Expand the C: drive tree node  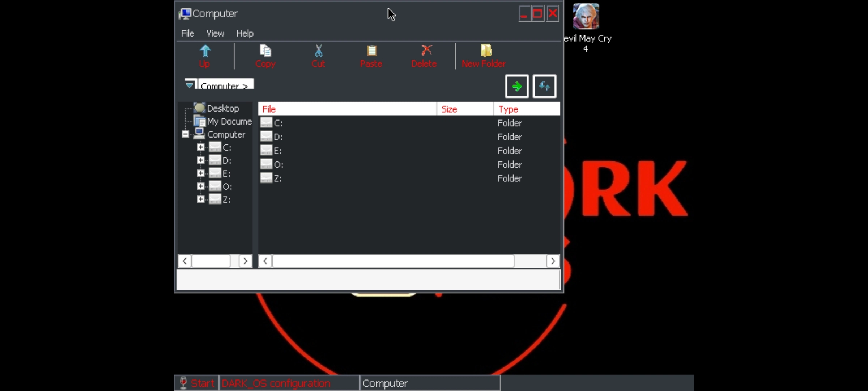tap(201, 147)
